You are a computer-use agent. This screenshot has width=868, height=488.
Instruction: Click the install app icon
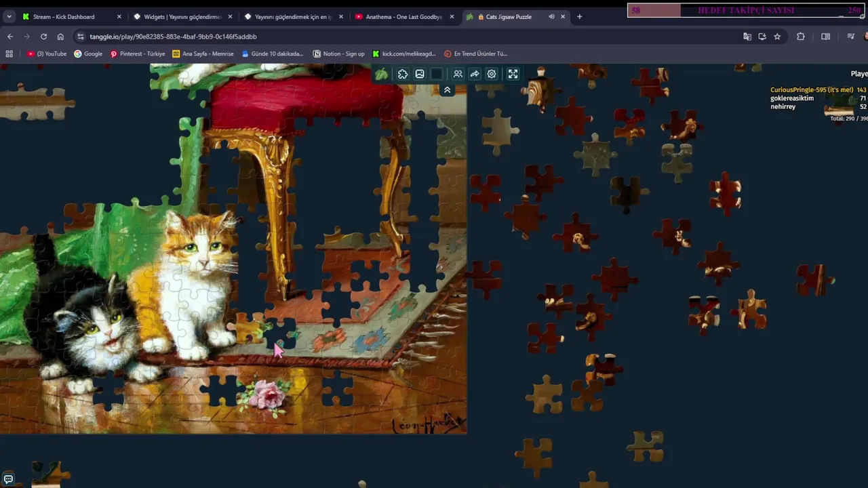[x=762, y=37]
